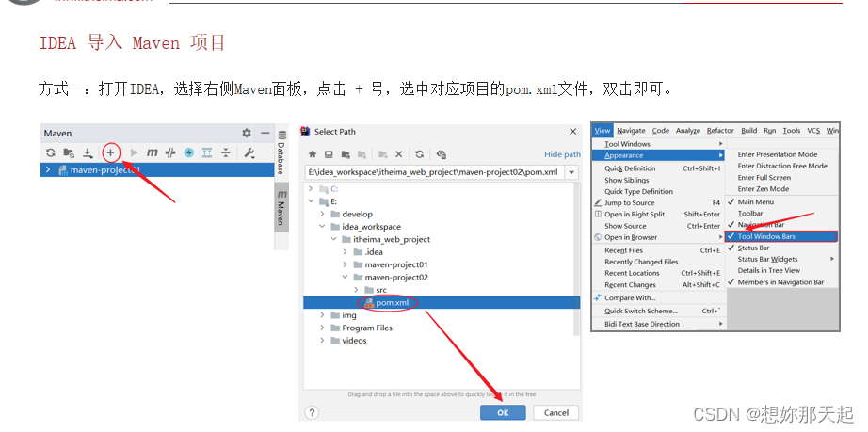Open the Navigate menu
Viewport: 868px width, 432px height.
click(x=631, y=131)
